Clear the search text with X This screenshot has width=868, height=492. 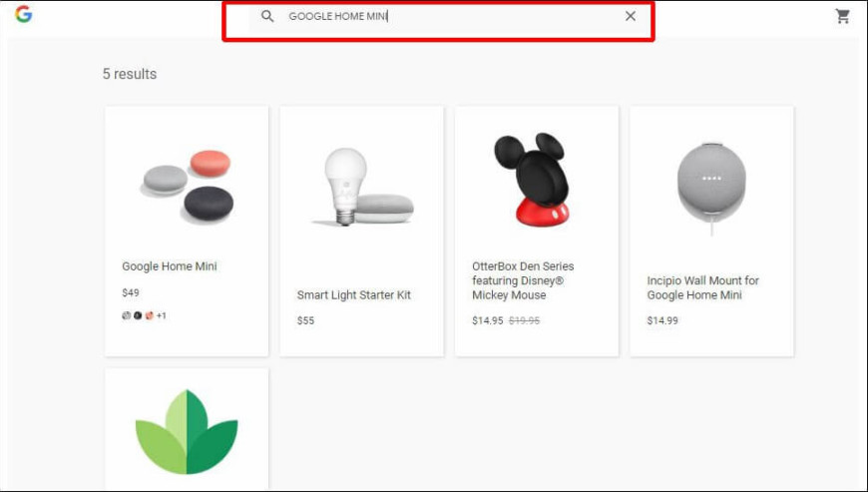630,16
